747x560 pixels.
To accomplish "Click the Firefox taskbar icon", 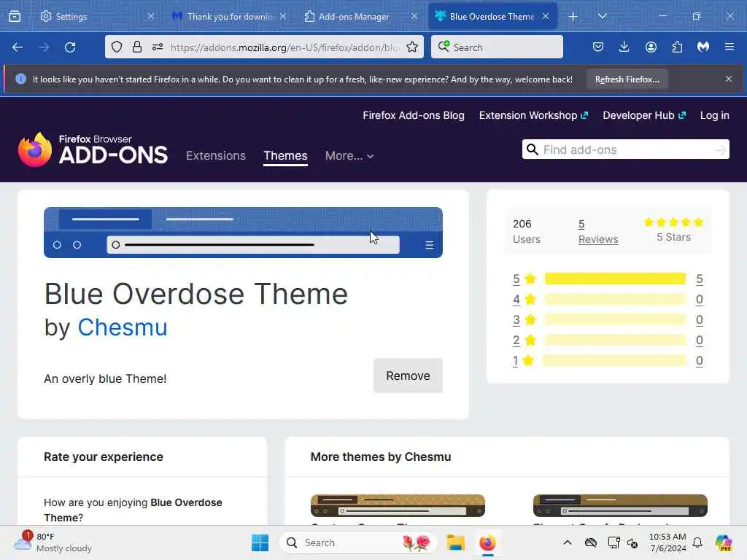I will point(487,542).
